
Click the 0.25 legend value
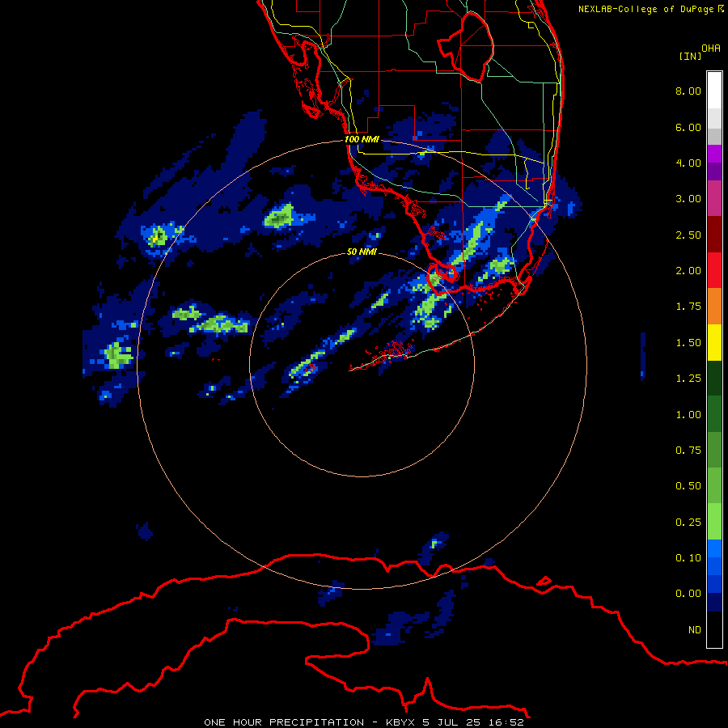click(x=688, y=523)
